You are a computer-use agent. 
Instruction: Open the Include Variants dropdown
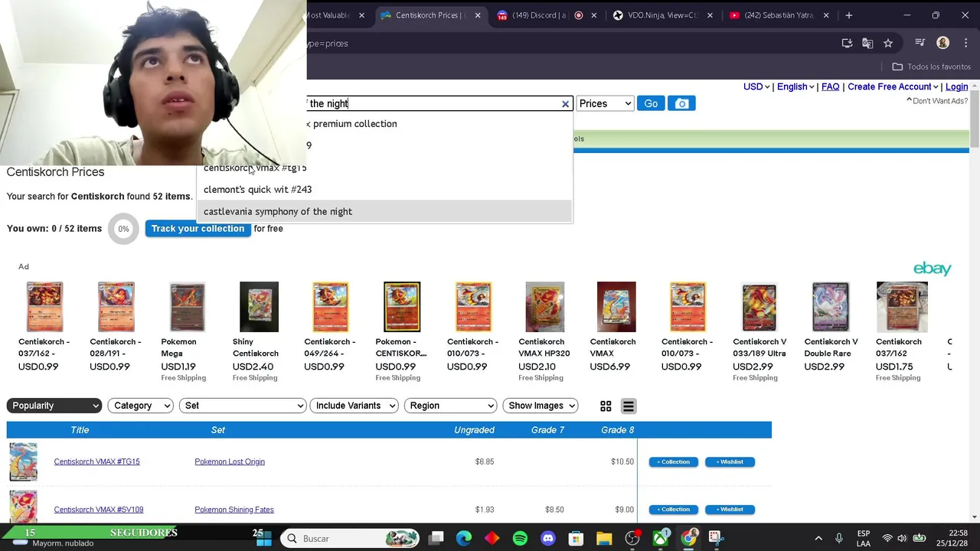(x=354, y=406)
